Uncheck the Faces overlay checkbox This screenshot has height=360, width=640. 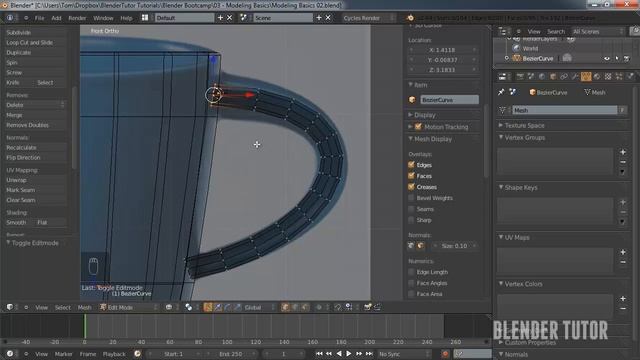point(411,176)
